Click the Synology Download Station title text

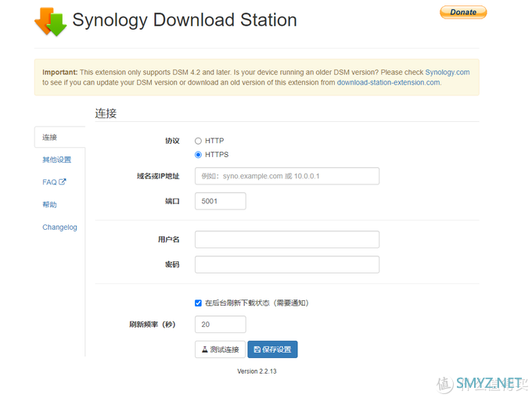[185, 20]
